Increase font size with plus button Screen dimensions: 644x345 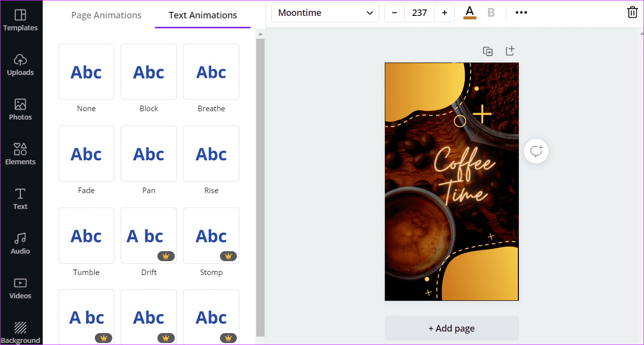[x=444, y=12]
